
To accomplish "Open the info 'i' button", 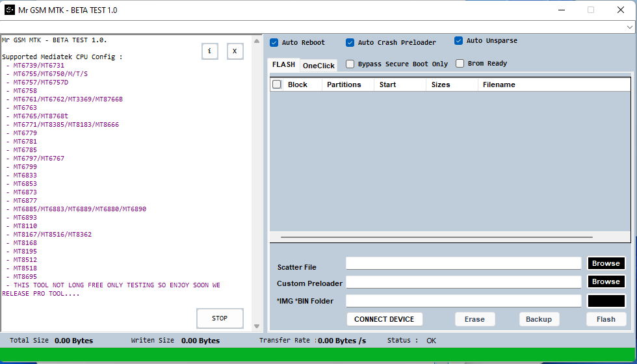I will pyautogui.click(x=209, y=51).
